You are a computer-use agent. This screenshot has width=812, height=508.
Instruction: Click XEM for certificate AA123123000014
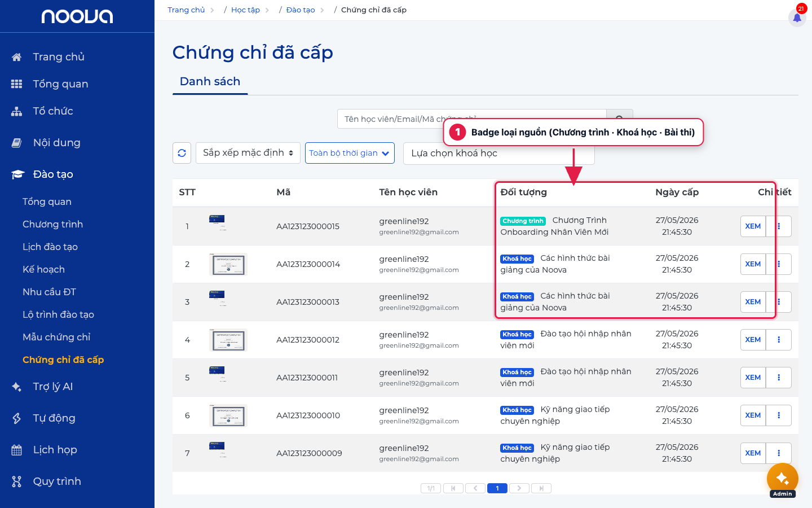(x=753, y=264)
